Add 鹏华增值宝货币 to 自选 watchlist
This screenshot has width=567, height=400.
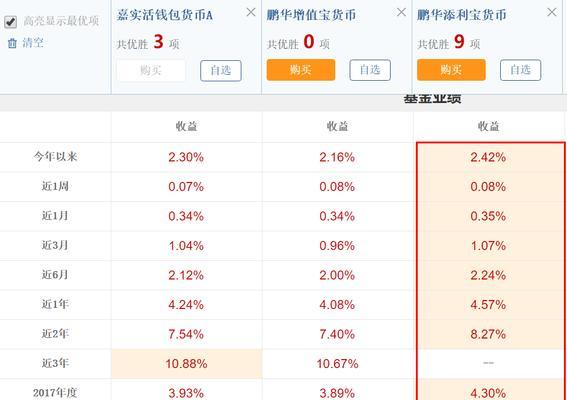370,70
